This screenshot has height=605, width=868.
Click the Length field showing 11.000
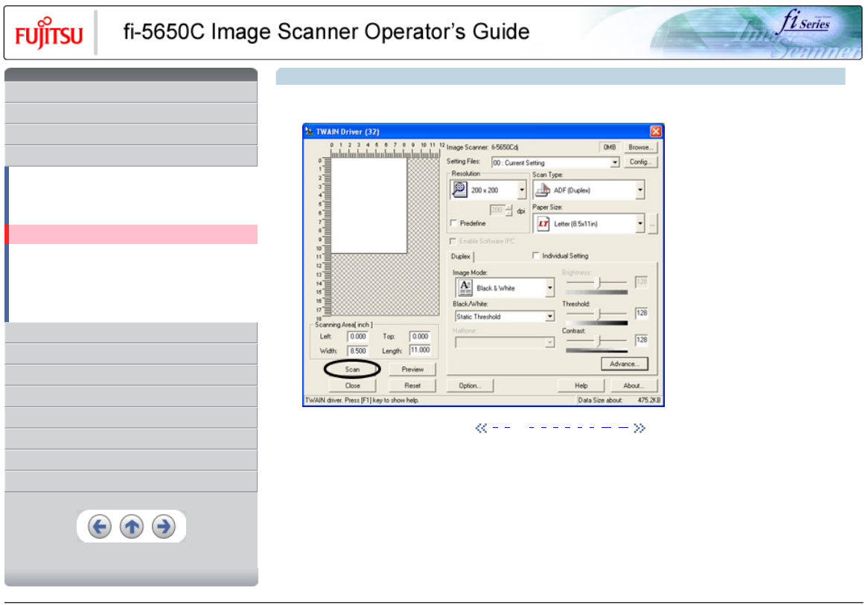(x=420, y=350)
